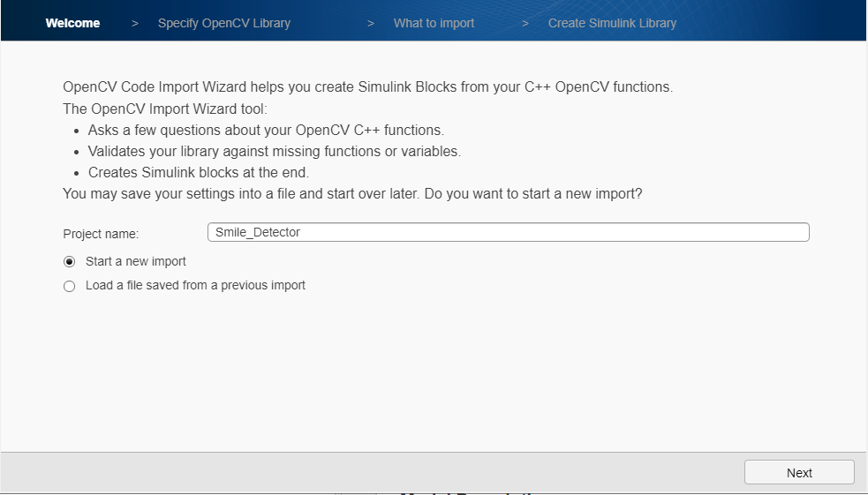Choose the Load a file saved radio button
Image resolution: width=868 pixels, height=495 pixels.
(70, 286)
